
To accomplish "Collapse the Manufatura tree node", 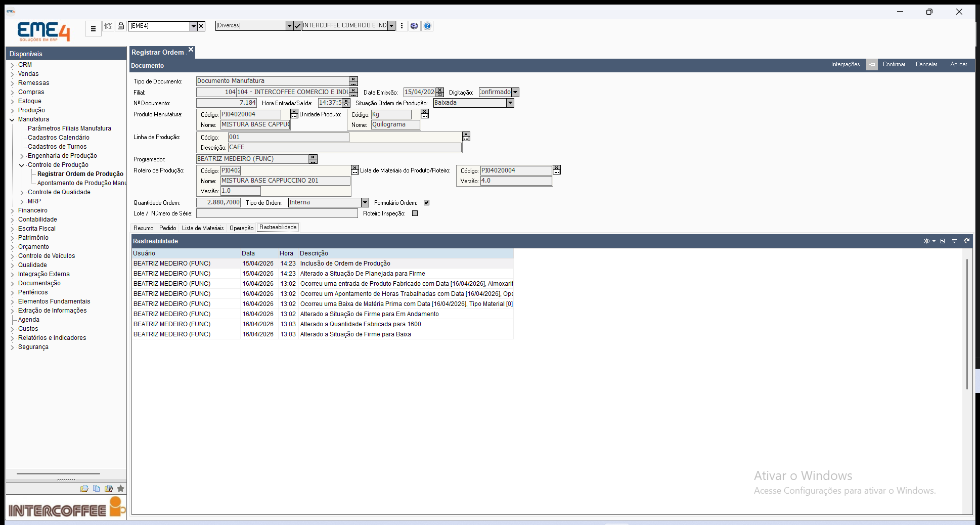I will (13, 120).
